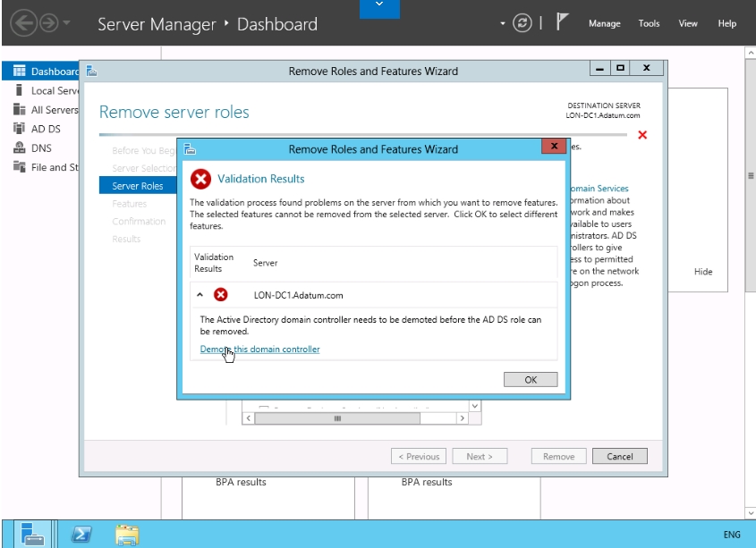This screenshot has height=548, width=756.
Task: Click the Cancel button in the wizard
Action: click(x=619, y=456)
